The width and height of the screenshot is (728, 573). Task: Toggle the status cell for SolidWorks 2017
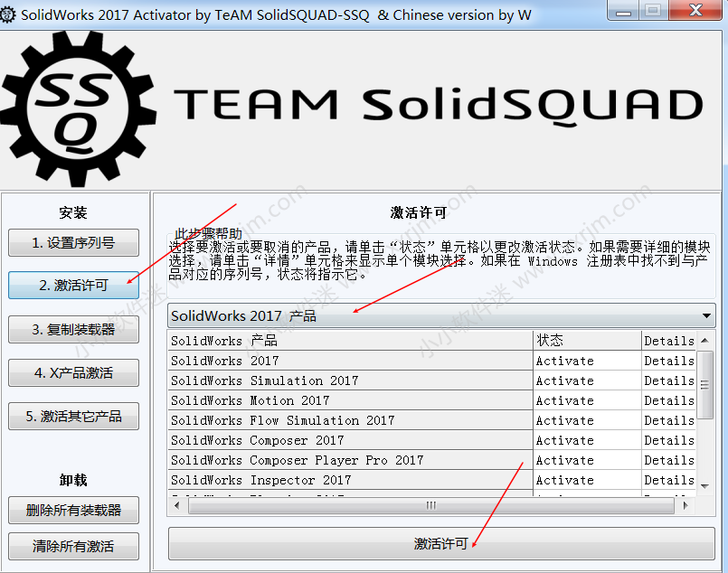coord(585,361)
